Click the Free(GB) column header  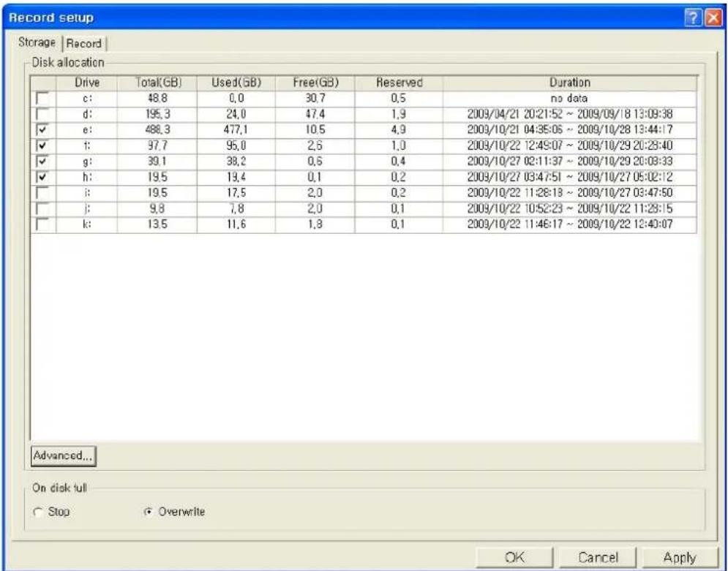click(x=315, y=83)
